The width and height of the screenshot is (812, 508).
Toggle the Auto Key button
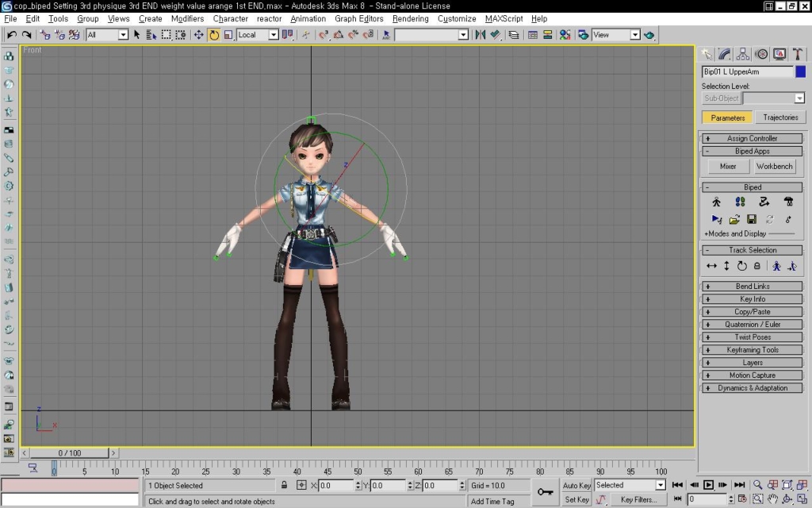[x=576, y=485]
